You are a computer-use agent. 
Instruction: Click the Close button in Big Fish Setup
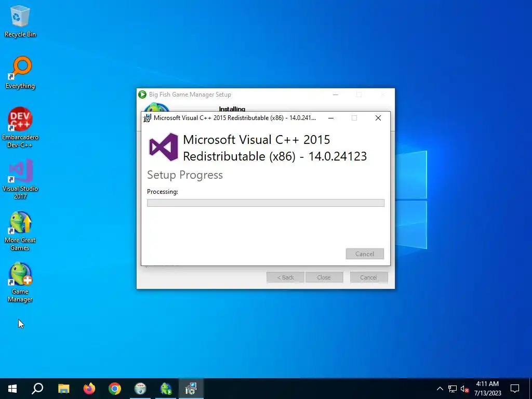point(324,277)
